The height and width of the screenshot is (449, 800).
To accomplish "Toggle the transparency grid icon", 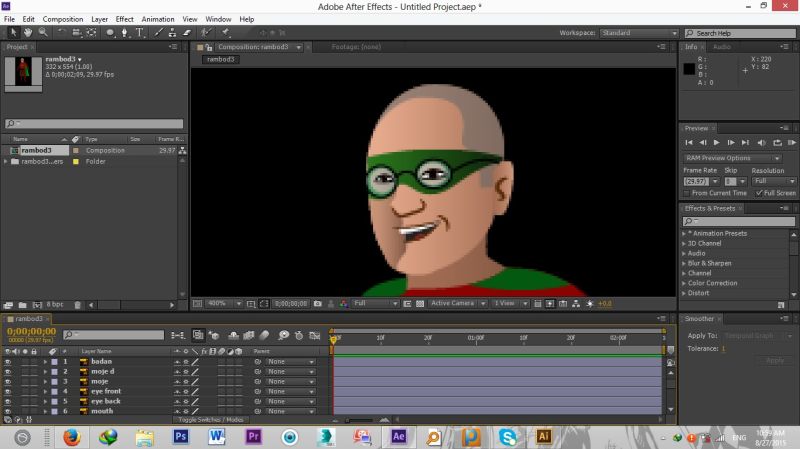I will point(420,304).
